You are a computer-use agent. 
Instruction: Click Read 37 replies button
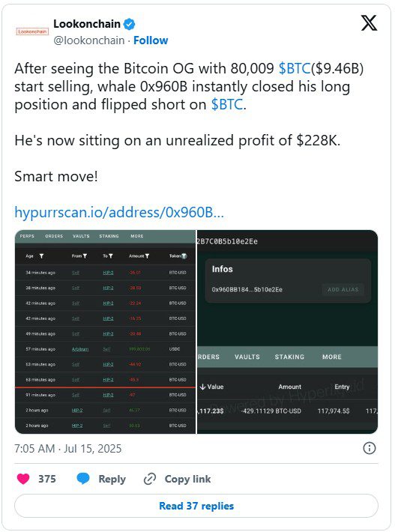[196, 506]
